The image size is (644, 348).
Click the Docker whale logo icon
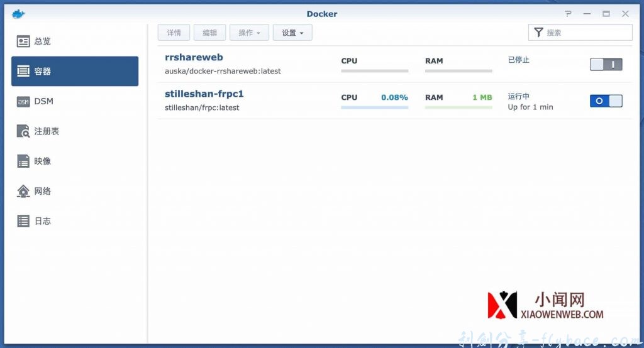tap(18, 14)
